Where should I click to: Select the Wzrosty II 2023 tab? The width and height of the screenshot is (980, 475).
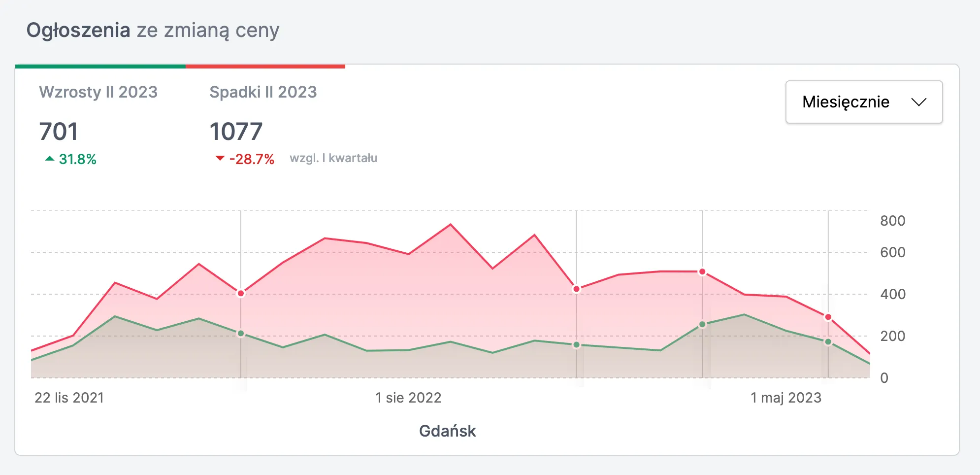tap(98, 92)
